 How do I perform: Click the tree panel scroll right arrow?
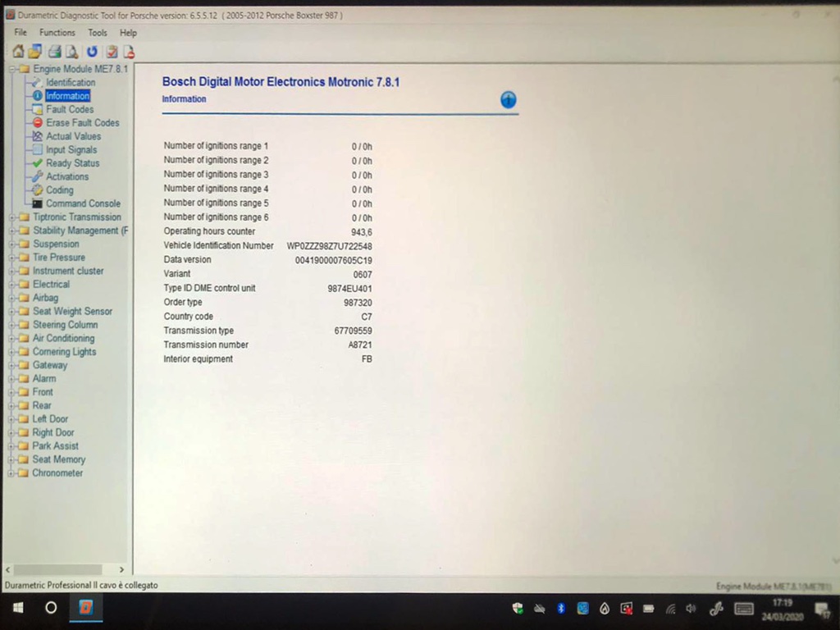[121, 569]
